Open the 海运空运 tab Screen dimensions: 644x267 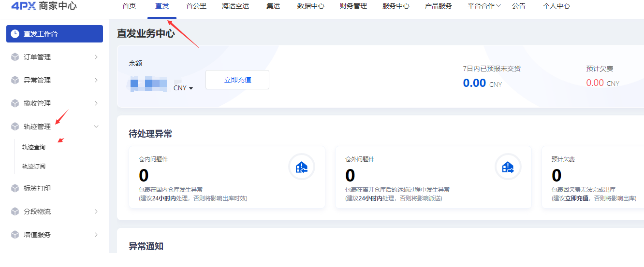(235, 6)
